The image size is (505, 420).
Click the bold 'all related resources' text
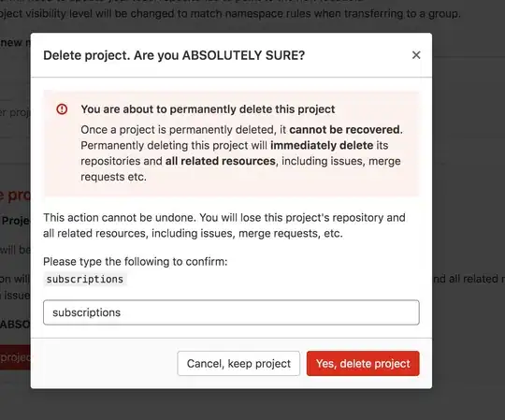coord(221,161)
